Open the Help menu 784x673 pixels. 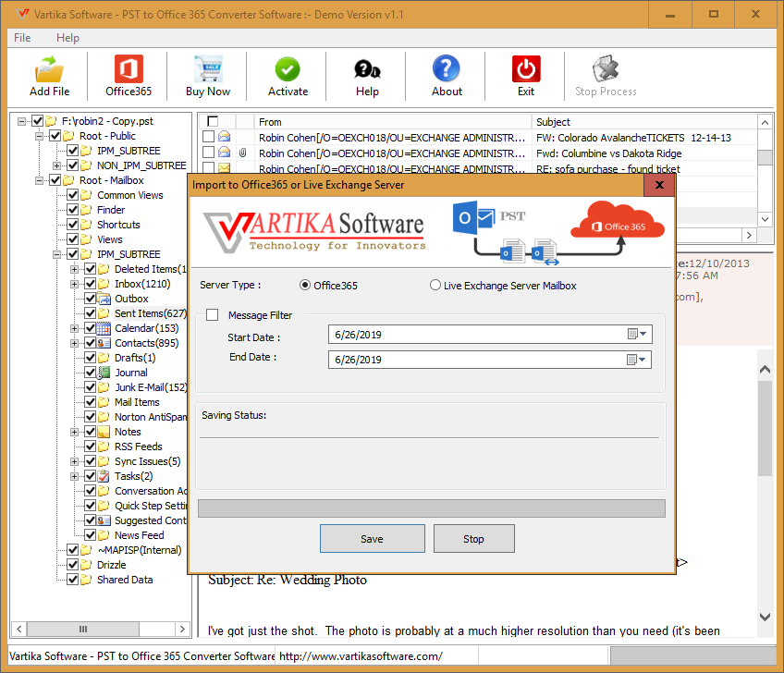click(67, 38)
